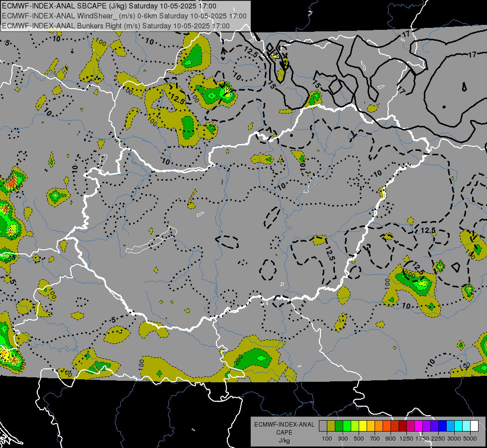Click the cyan legend swatch
This screenshot has height=448, width=487.
tap(459, 426)
